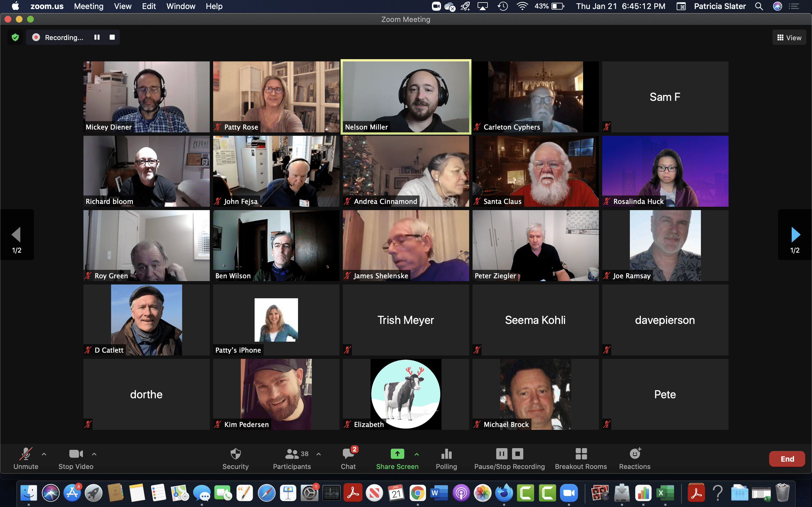Expand share options arrow beside Share Screen
Viewport: 812px width, 507px height.
click(416, 454)
